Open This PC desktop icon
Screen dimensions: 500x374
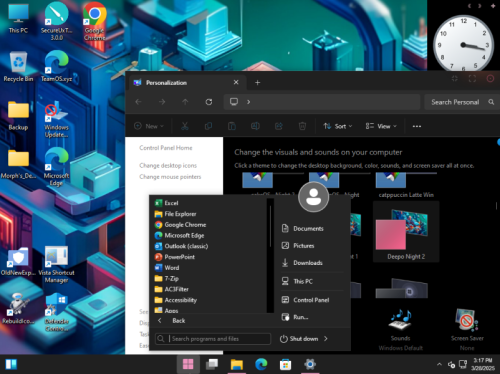[x=18, y=18]
